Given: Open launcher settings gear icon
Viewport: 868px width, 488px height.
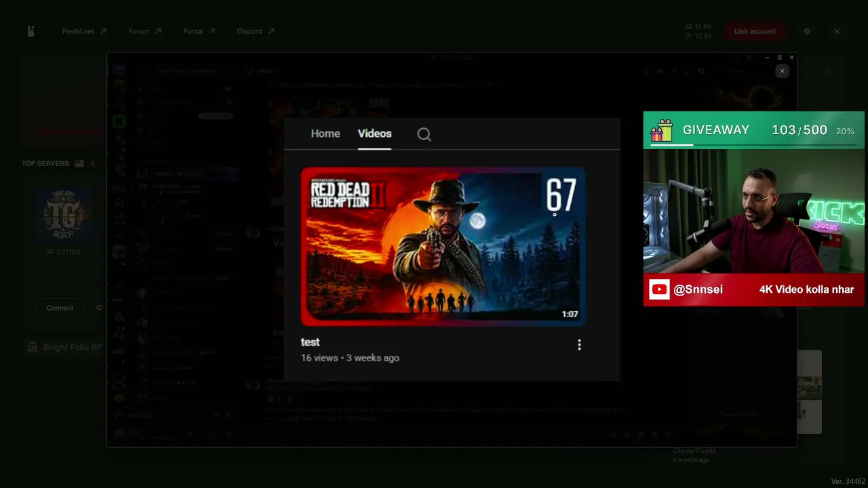Looking at the screenshot, I should pos(807,31).
